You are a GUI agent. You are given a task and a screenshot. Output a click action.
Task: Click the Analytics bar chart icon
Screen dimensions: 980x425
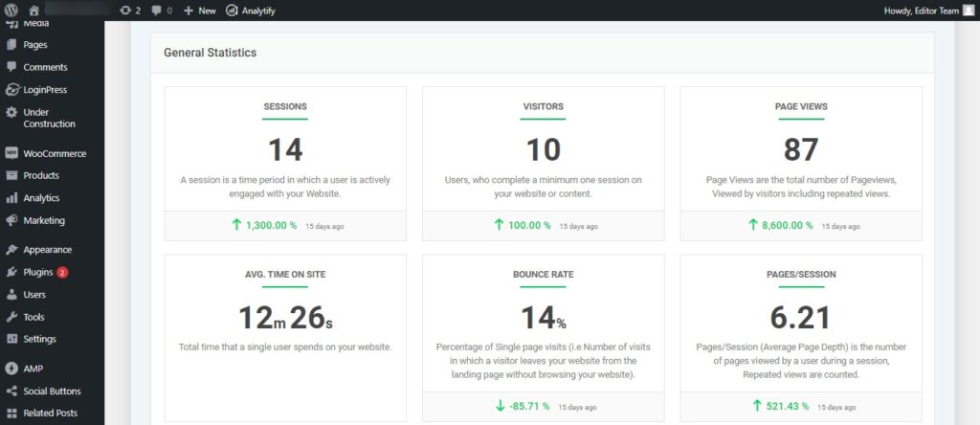point(11,198)
